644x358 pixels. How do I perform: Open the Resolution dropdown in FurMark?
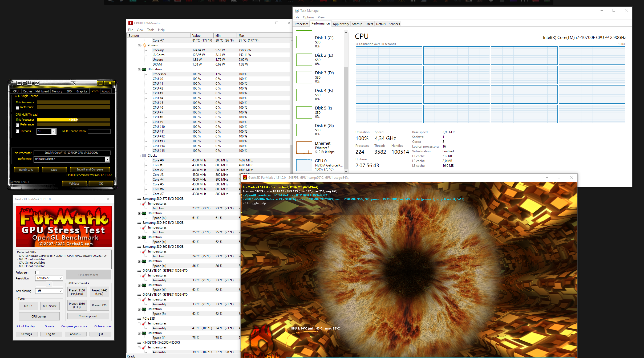coord(49,278)
